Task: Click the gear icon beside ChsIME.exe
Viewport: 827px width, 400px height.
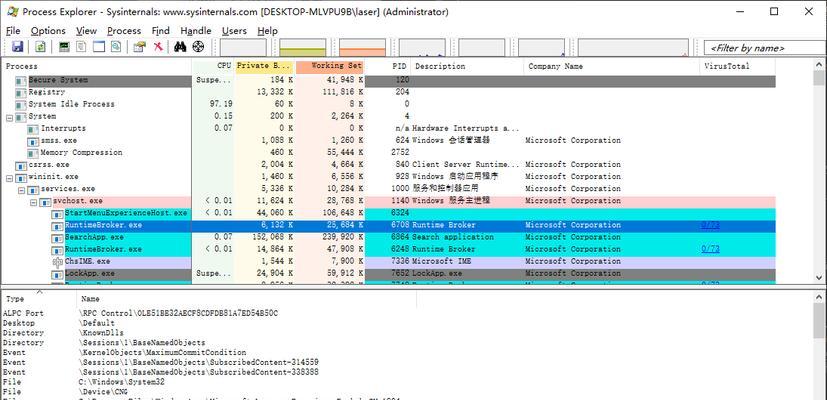Action: (x=57, y=262)
